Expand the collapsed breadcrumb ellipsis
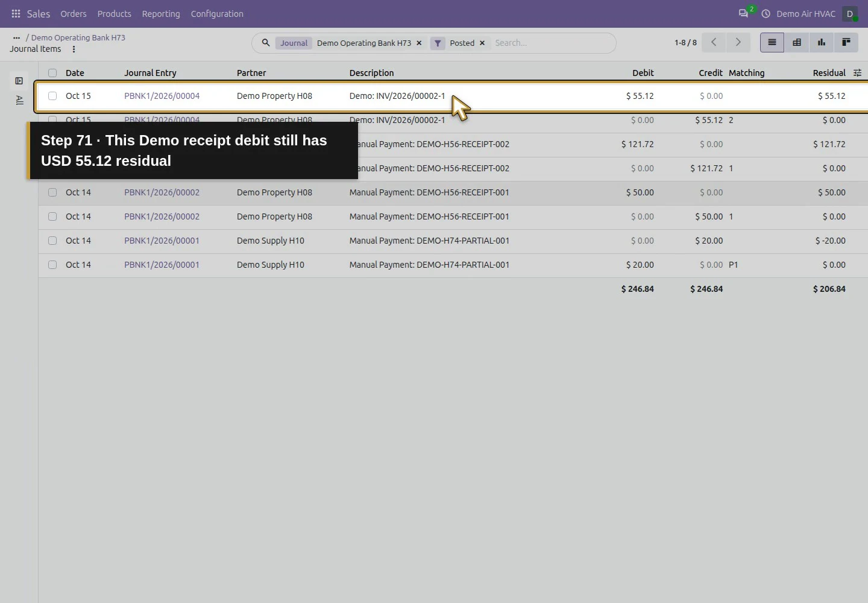This screenshot has width=868, height=603. point(16,37)
